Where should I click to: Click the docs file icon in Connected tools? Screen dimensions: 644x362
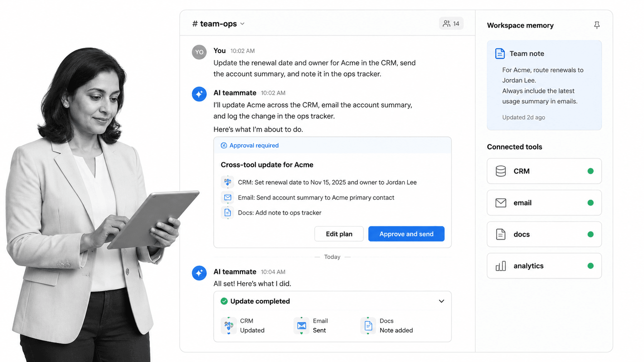click(501, 234)
